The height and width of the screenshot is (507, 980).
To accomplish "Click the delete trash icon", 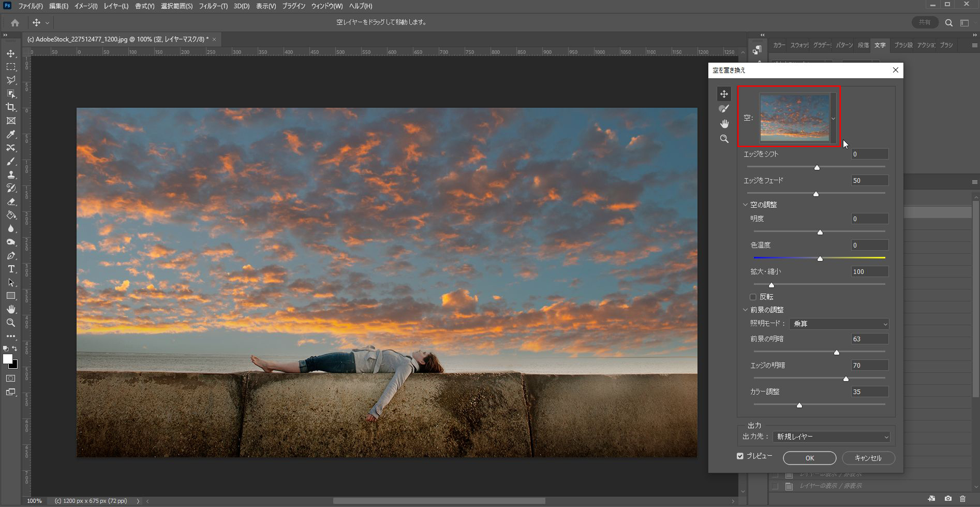I will pyautogui.click(x=962, y=498).
